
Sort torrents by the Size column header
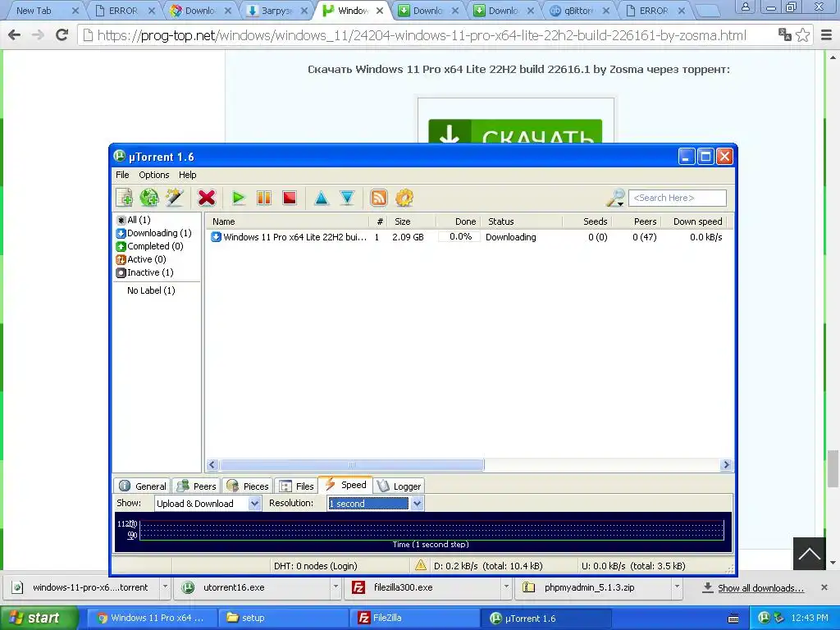click(412, 221)
